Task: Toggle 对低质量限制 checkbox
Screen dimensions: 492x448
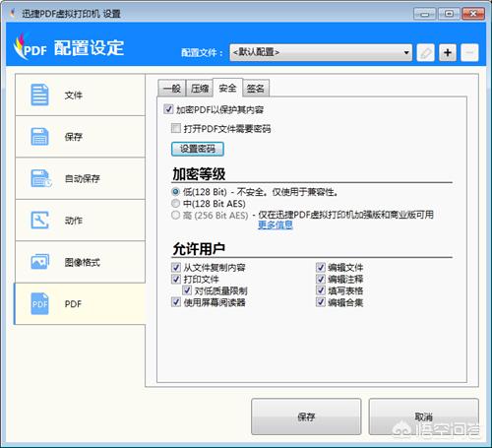Action: 187,290
